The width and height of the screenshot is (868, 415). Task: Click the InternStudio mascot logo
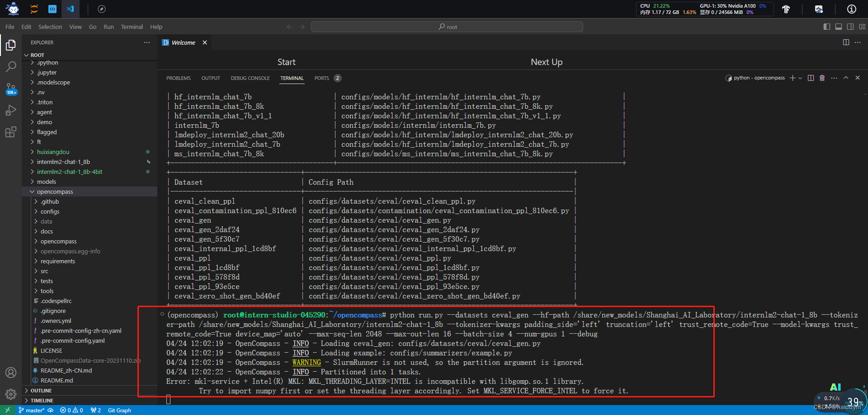(14, 9)
